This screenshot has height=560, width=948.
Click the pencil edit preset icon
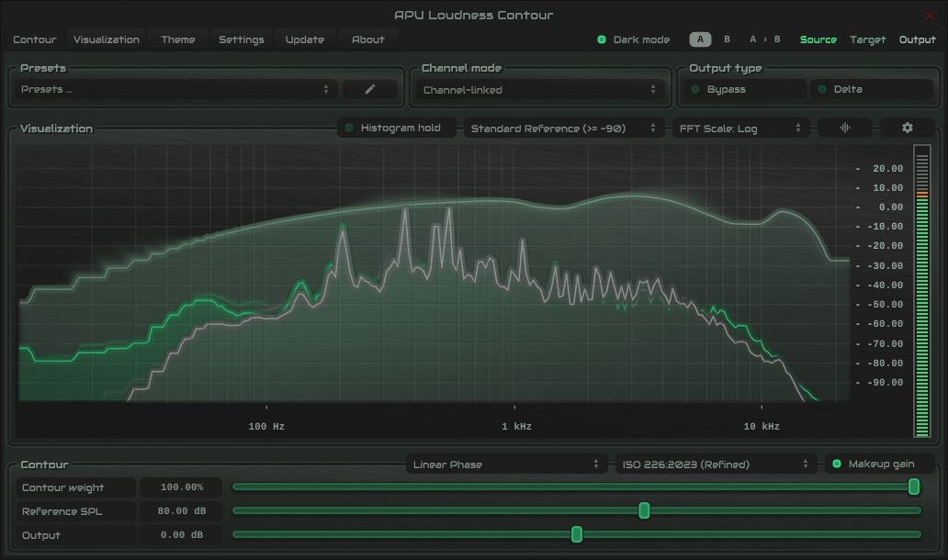pos(370,89)
